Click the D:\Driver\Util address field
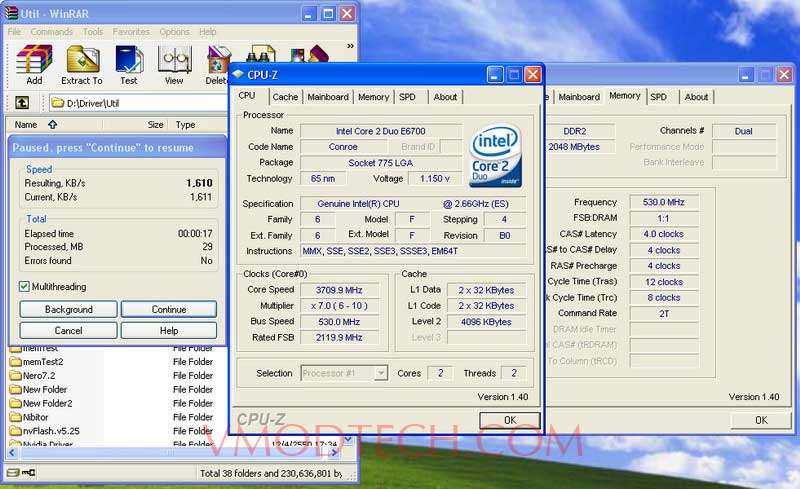 (139, 103)
